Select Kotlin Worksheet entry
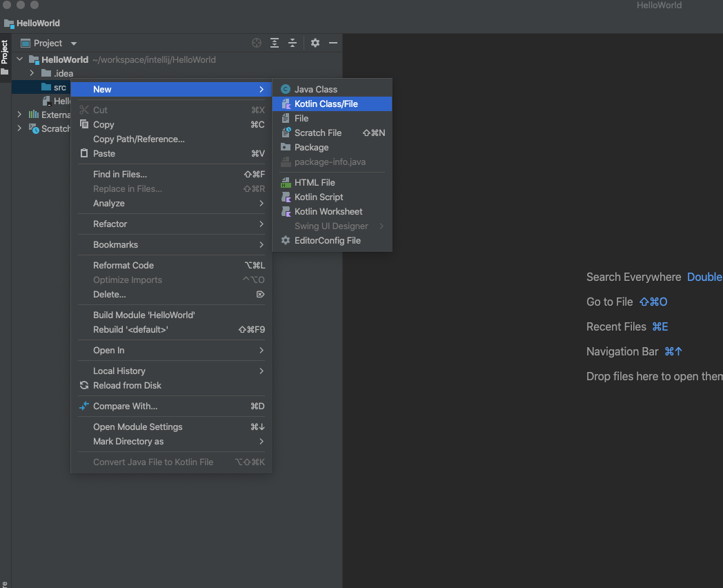The width and height of the screenshot is (723, 588). [x=333, y=212]
